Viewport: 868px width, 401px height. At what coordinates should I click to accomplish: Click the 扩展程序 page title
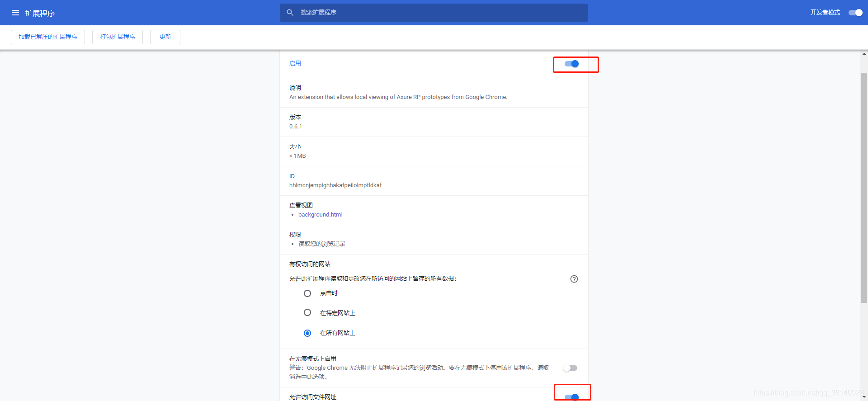40,13
